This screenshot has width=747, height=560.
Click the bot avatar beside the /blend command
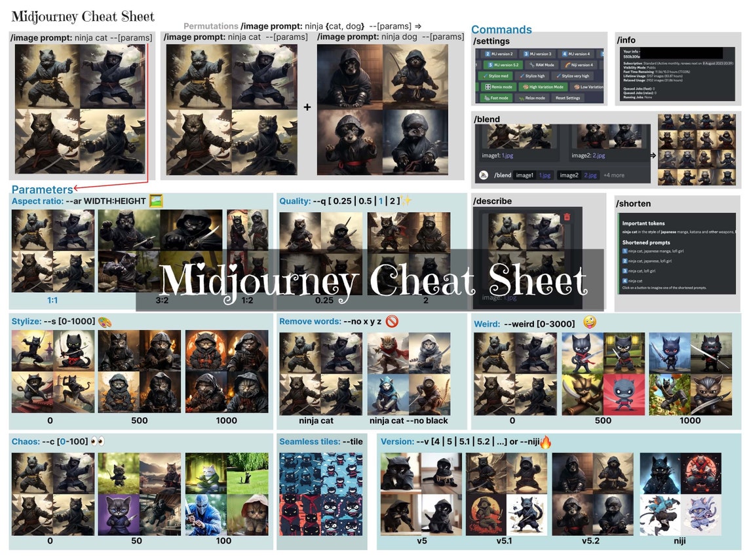[x=484, y=176]
